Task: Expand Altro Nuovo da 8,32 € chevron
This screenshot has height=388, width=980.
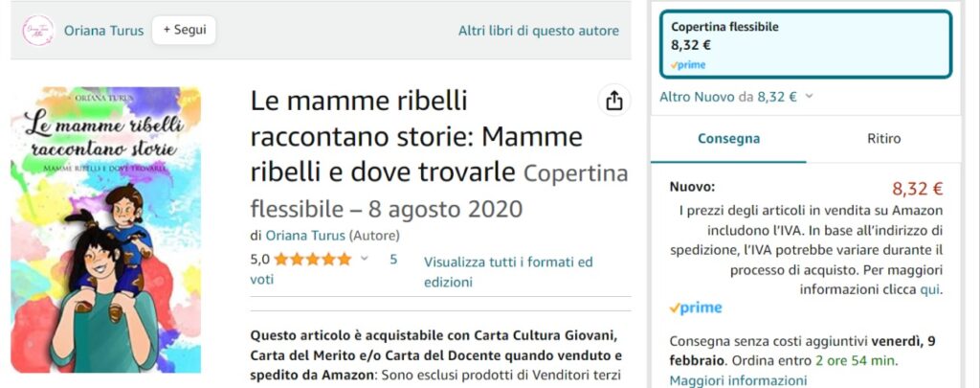Action: (810, 96)
